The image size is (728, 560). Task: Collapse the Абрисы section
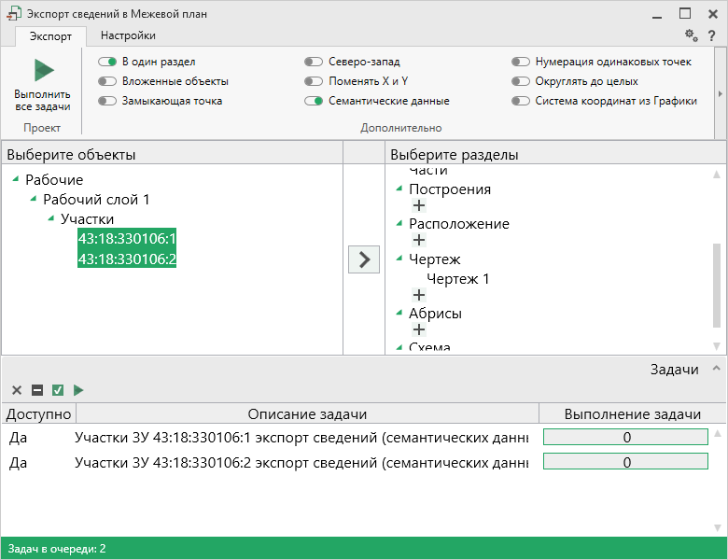399,313
